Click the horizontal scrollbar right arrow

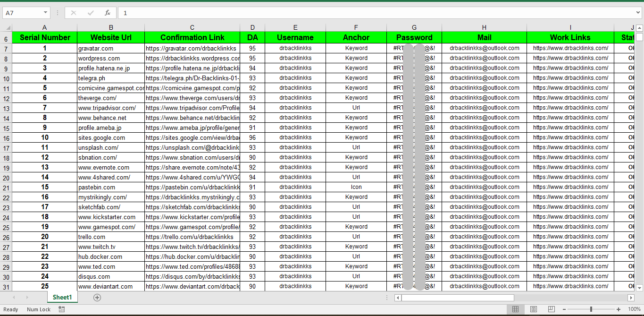(x=632, y=298)
